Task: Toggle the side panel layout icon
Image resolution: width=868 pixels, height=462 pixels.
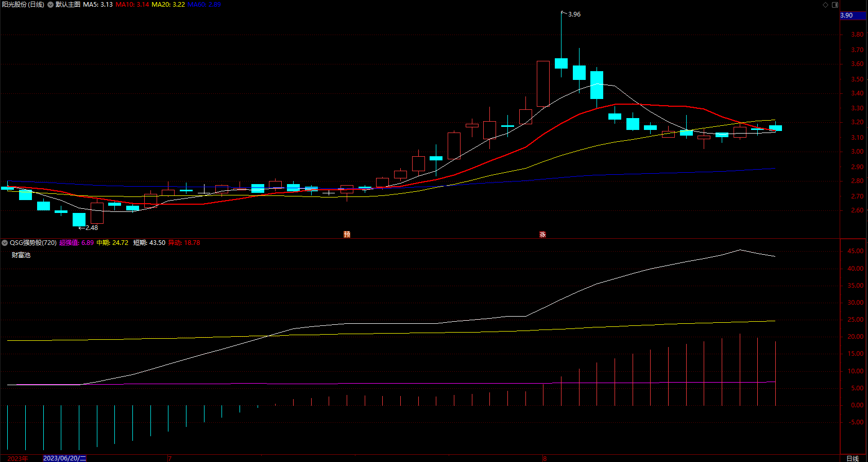Action: pyautogui.click(x=835, y=5)
